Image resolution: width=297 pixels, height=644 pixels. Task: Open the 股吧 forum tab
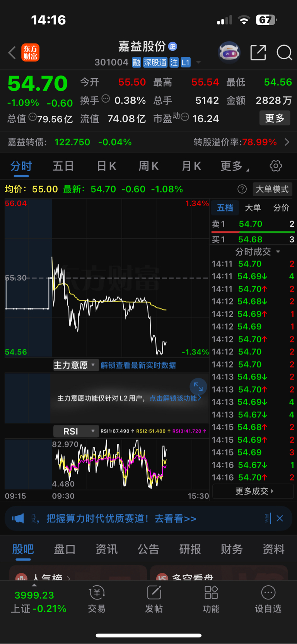pos(23,549)
